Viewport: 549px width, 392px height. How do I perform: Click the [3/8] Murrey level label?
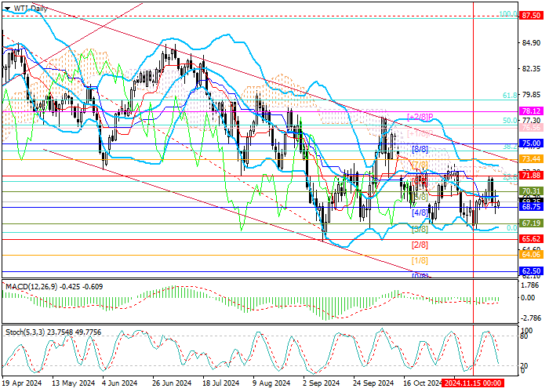(x=420, y=229)
